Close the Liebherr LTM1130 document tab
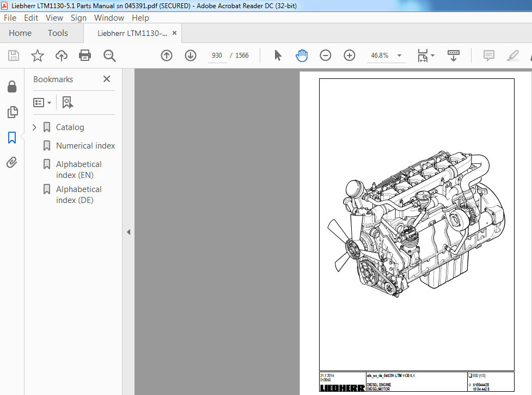532x395 pixels. [x=174, y=33]
